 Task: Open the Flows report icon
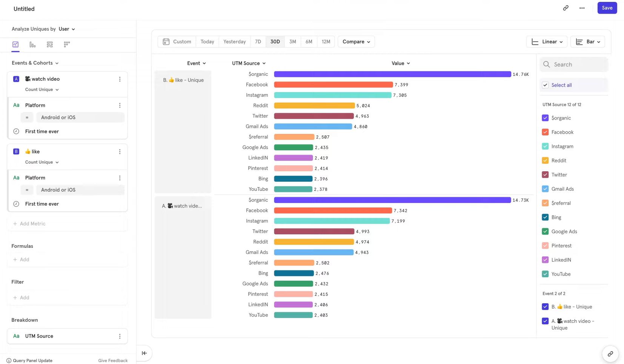tap(49, 45)
